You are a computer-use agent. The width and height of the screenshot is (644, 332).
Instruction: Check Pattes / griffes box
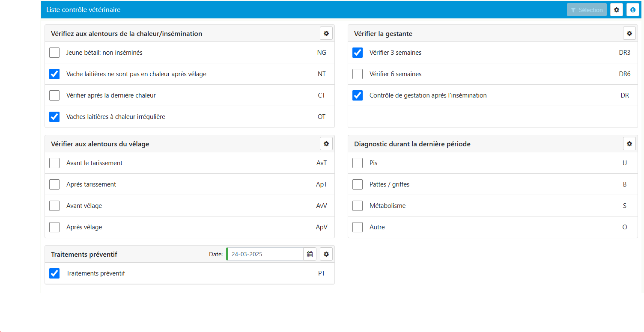click(x=358, y=184)
